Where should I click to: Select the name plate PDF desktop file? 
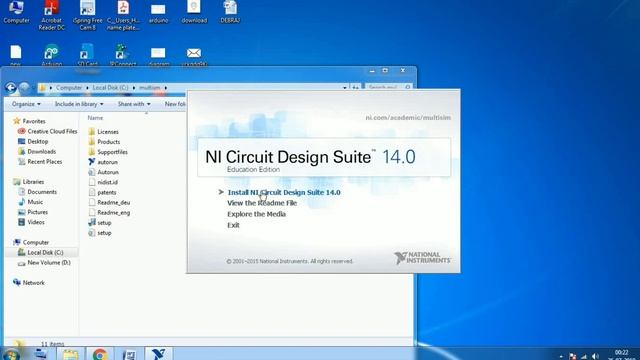point(123,16)
